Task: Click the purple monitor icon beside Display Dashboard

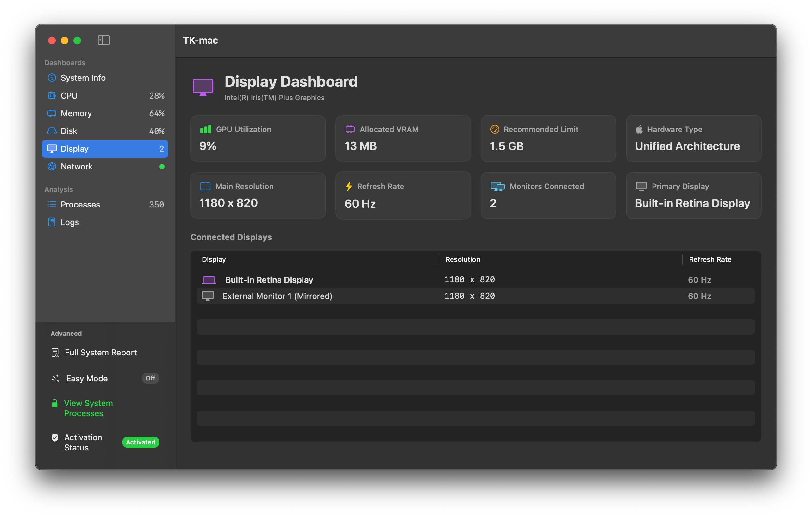Action: click(x=203, y=87)
